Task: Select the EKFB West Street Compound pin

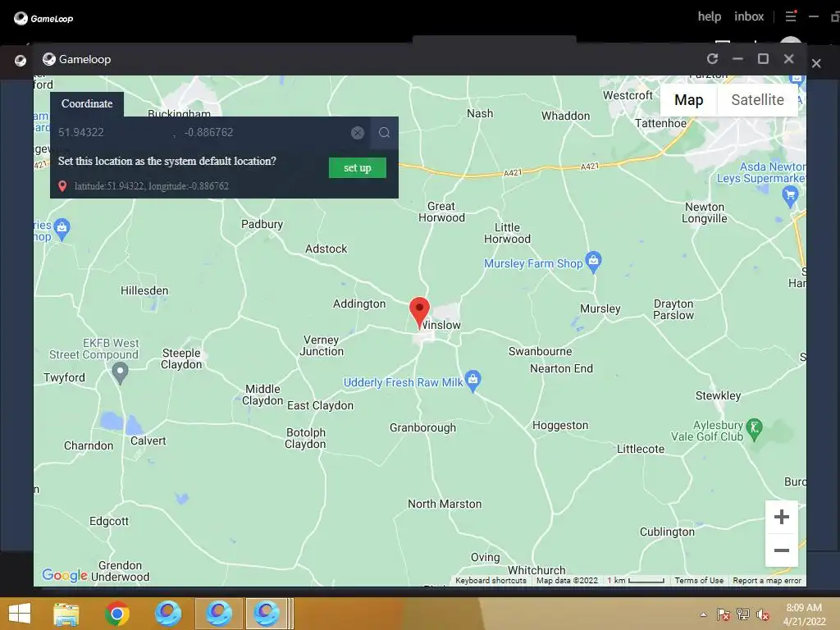Action: click(x=120, y=373)
